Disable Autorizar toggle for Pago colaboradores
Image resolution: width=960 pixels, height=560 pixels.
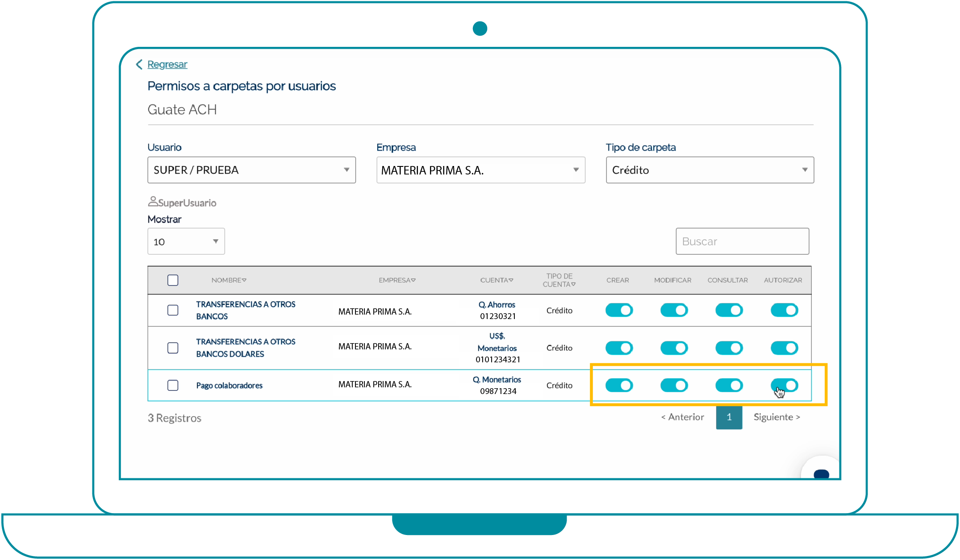pos(784,385)
